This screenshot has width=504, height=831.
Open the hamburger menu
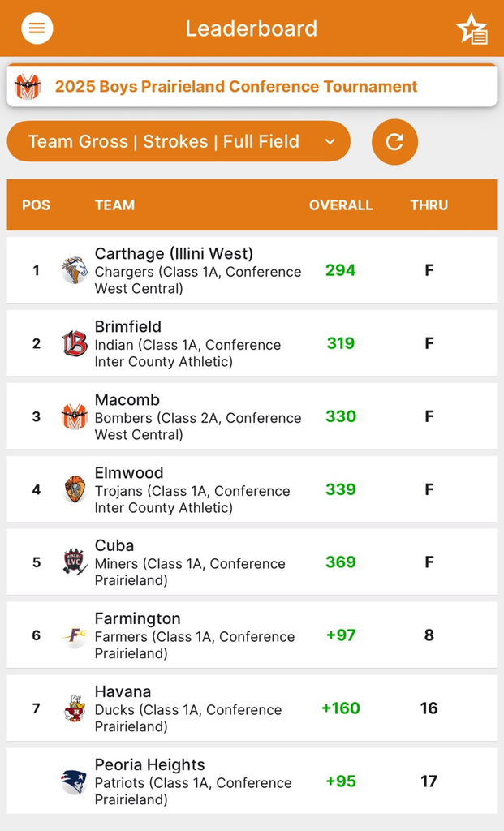click(x=37, y=28)
